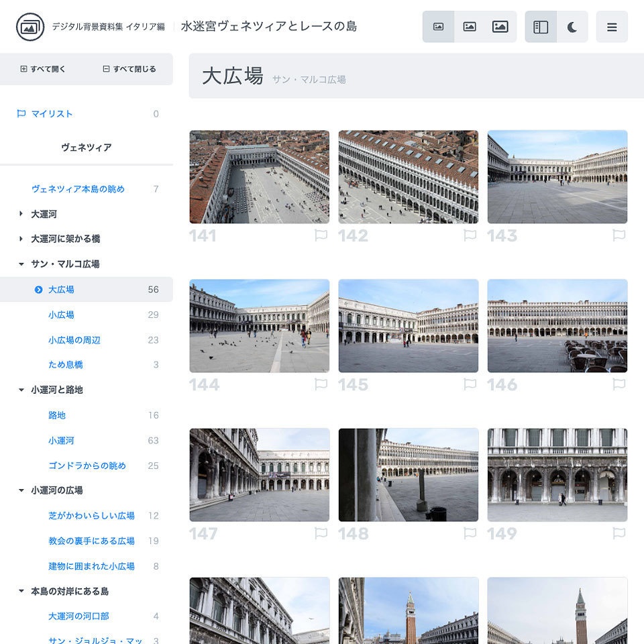Open 小広場 category
The height and width of the screenshot is (644, 644).
61,315
